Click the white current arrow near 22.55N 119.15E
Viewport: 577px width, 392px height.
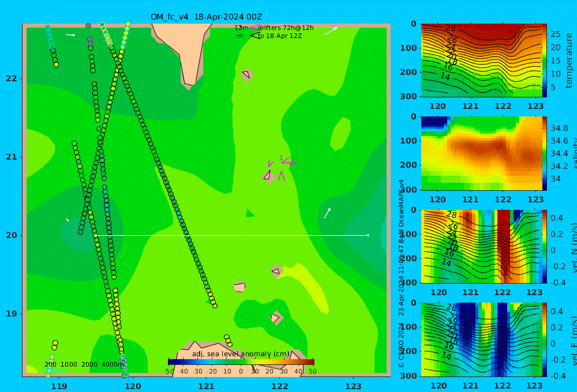pyautogui.click(x=70, y=35)
